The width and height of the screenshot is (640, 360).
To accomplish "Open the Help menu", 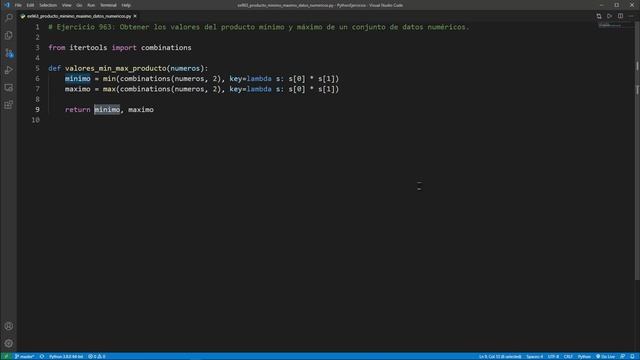I will (x=126, y=5).
